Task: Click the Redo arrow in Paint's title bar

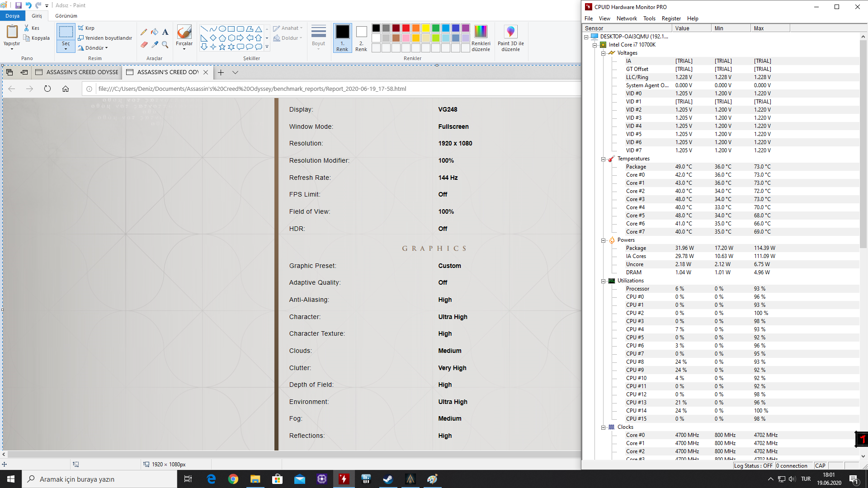Action: point(38,5)
